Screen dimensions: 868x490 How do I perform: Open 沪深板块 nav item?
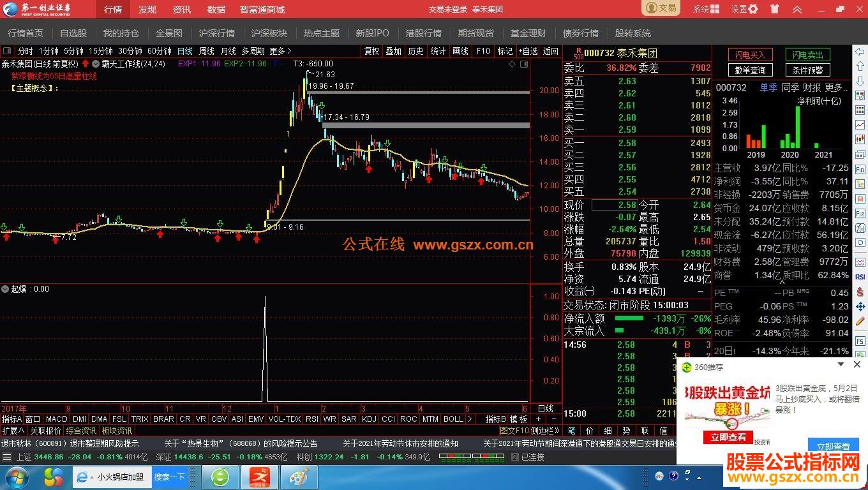pos(269,33)
